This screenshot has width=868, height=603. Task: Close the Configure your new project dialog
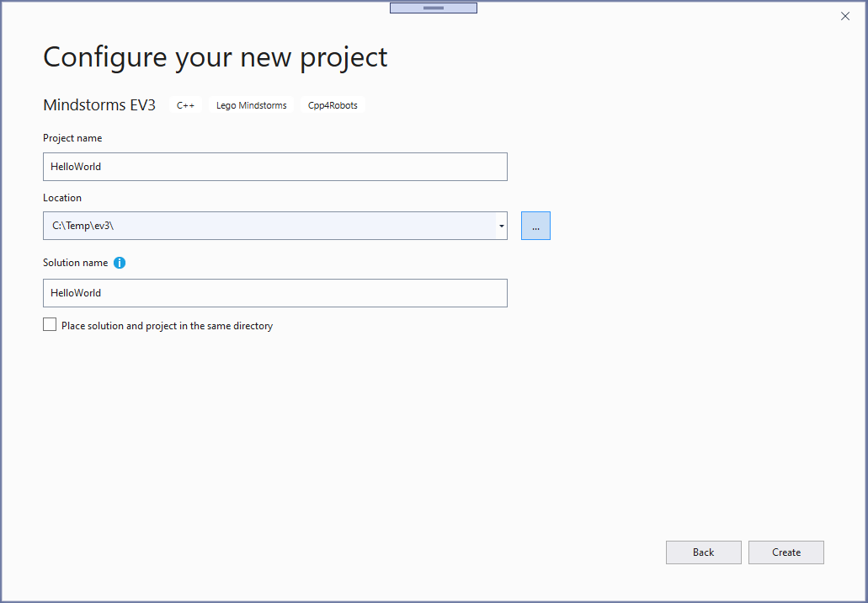[844, 17]
